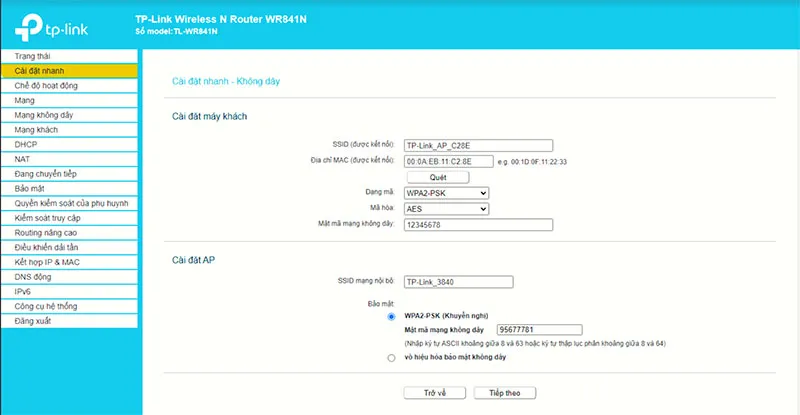Focus the SSID field containing TP-Link_AP_C28E
This screenshot has height=415, width=800.
click(478, 145)
